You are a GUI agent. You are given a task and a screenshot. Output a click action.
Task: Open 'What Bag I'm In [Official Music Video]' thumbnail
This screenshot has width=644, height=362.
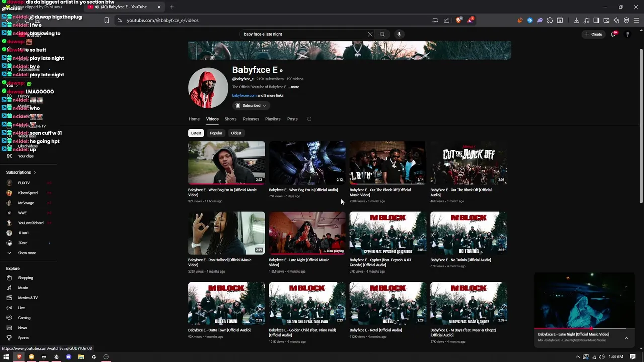226,162
